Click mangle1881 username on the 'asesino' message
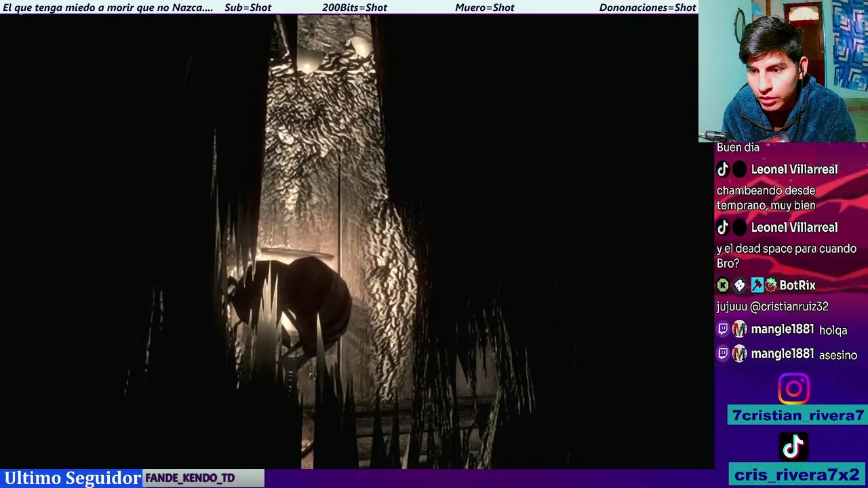This screenshot has width=868, height=488. pyautogui.click(x=782, y=354)
